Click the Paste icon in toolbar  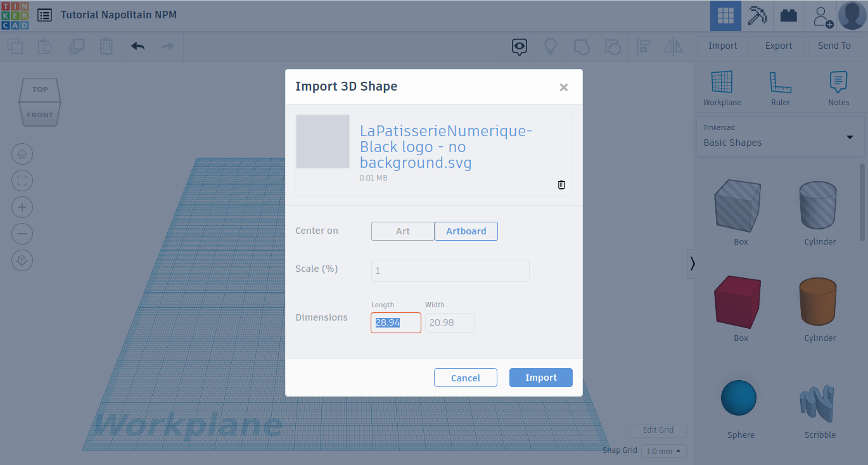point(45,46)
